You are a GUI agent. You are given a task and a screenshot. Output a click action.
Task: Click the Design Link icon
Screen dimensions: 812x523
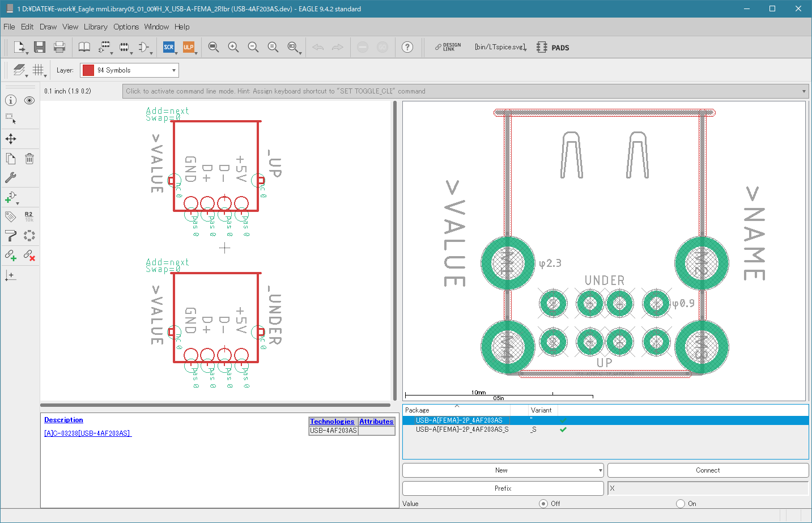tap(448, 47)
